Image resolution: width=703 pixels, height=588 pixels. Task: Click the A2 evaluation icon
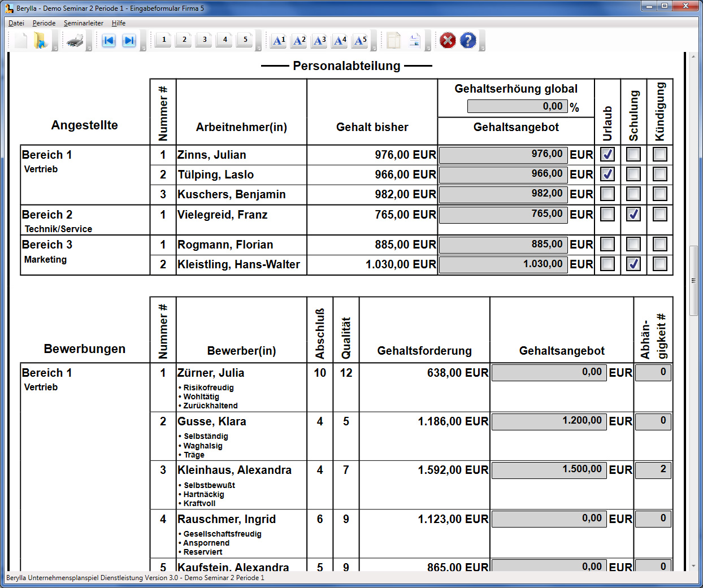(x=299, y=41)
